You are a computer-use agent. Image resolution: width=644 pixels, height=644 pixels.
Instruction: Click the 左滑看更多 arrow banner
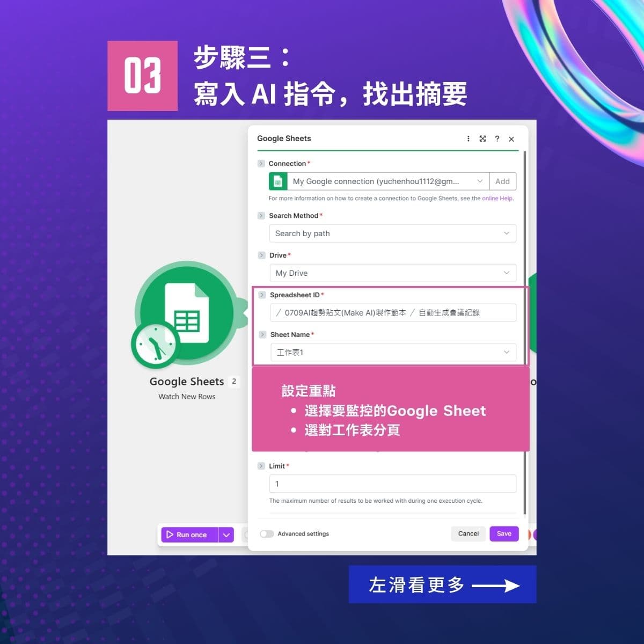(442, 584)
